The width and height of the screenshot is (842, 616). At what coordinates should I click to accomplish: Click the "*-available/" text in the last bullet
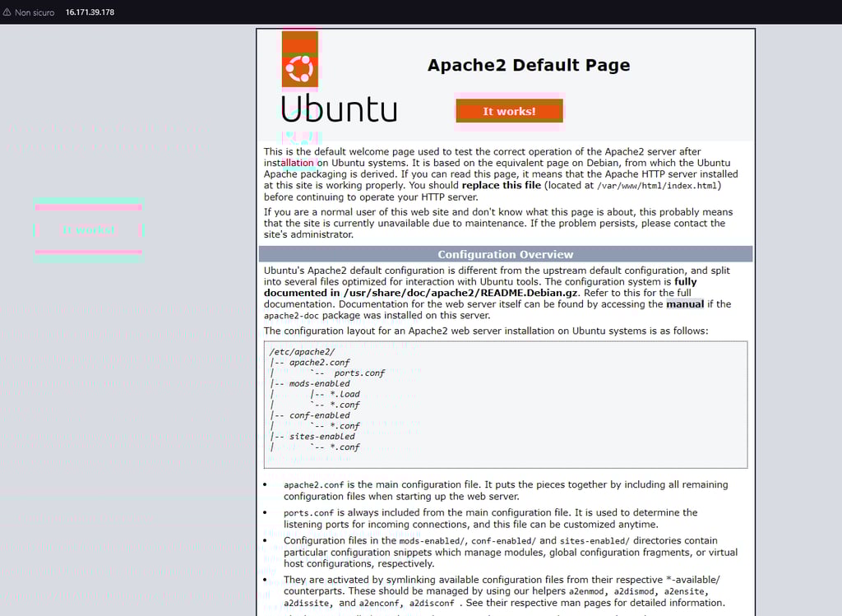692,580
